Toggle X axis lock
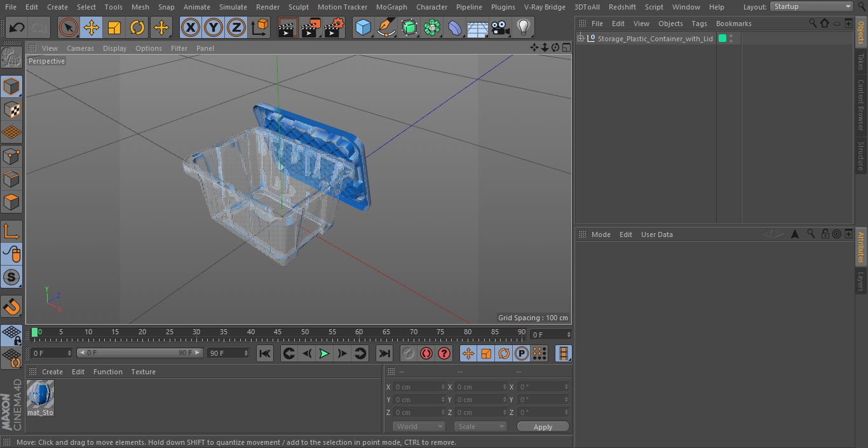The height and width of the screenshot is (448, 868). [191, 27]
